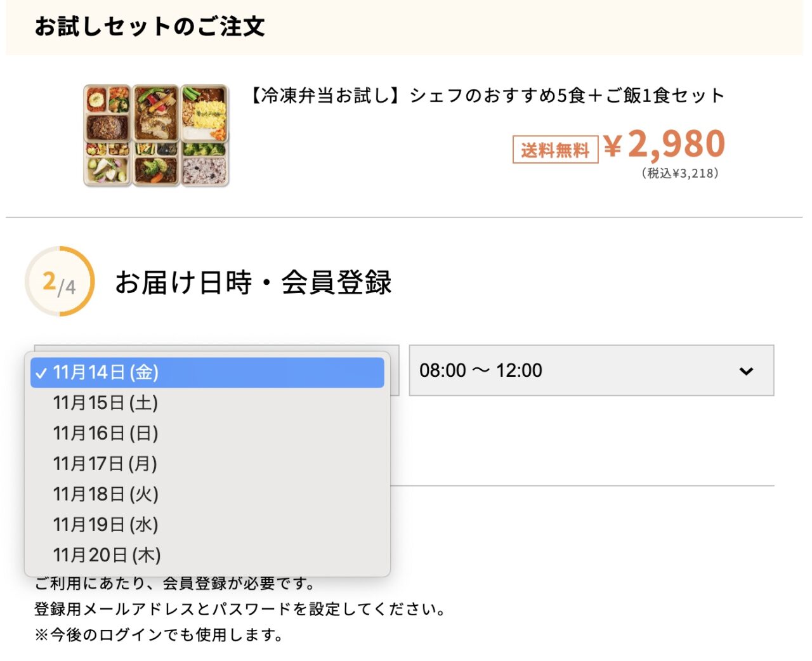This screenshot has height=661, width=812.
Task: Click the ¥2,980 price
Action: [x=664, y=145]
